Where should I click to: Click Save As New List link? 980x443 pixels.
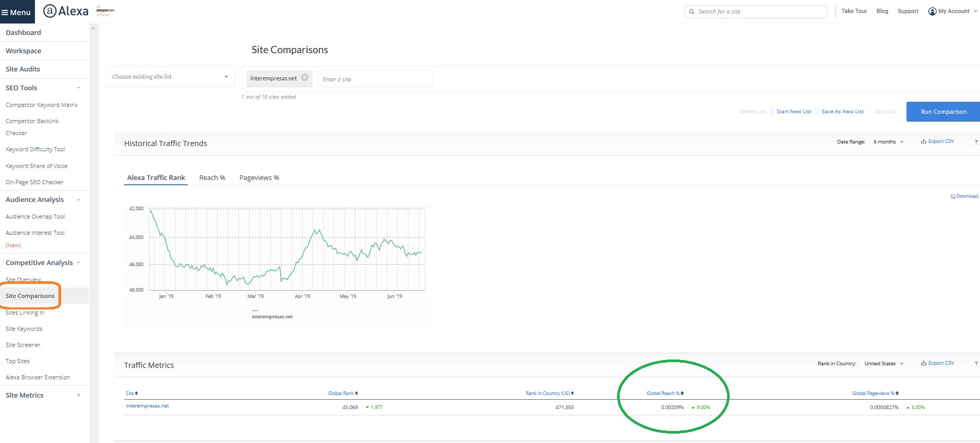pos(842,112)
